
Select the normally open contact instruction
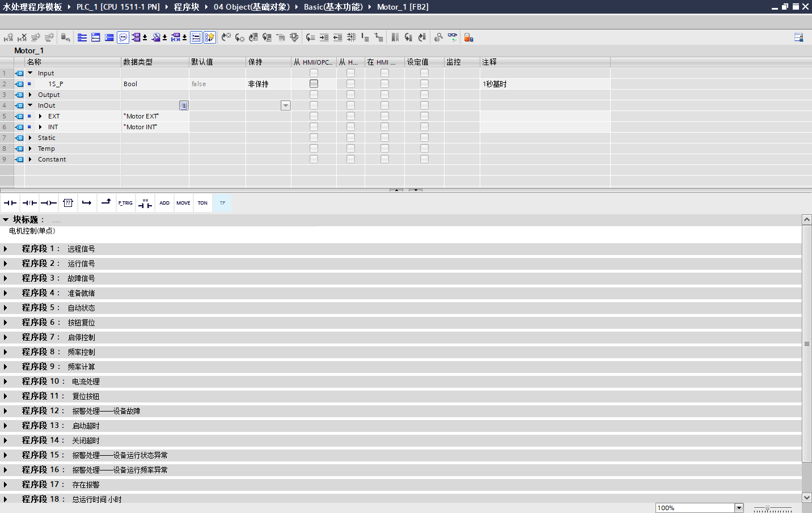[x=10, y=202]
